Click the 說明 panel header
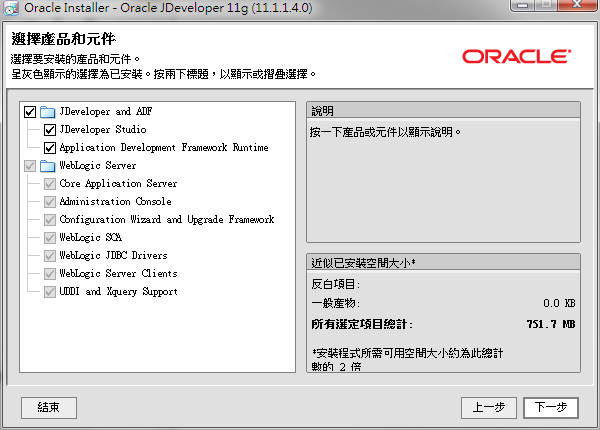Viewport: 600px width, 430px height. 443,111
